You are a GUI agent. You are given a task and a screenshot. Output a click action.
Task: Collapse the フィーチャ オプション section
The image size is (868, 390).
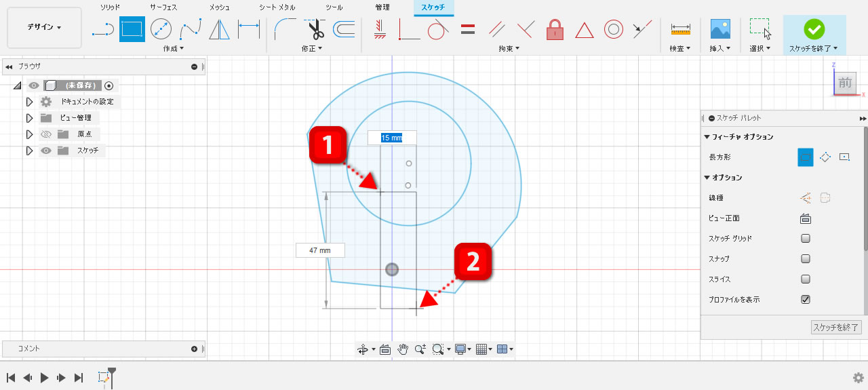point(707,137)
